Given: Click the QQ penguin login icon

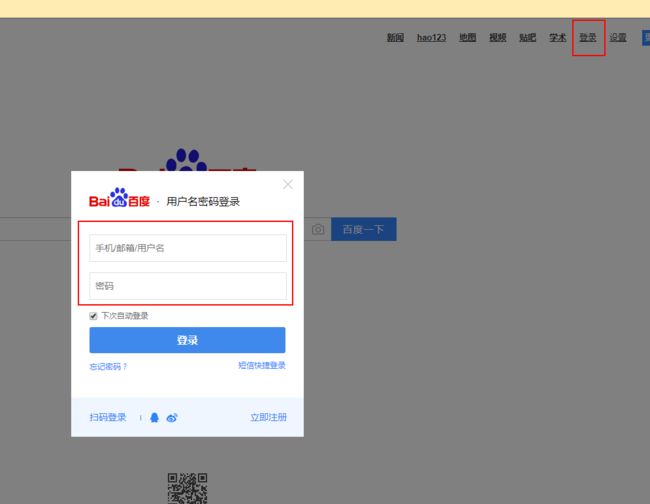Looking at the screenshot, I should coord(154,417).
